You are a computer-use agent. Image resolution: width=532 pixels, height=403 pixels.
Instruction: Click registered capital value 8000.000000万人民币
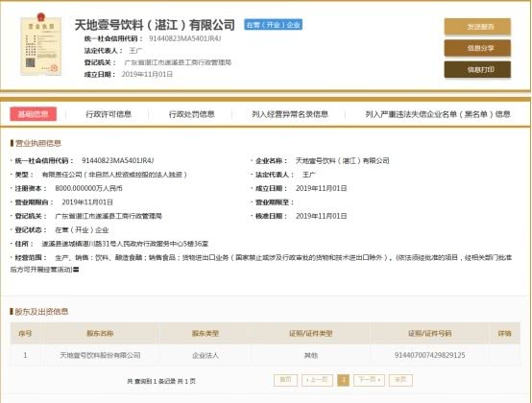coord(89,188)
